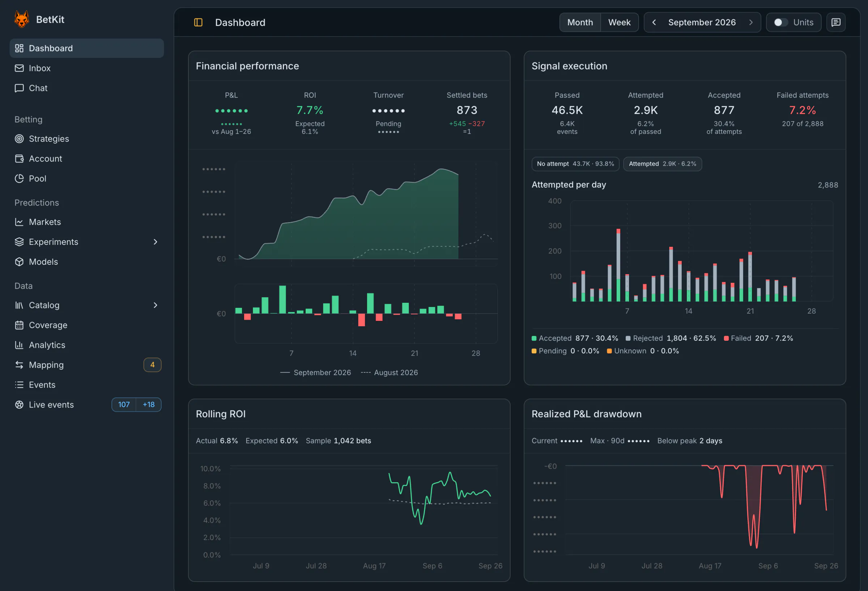Click the Live events 107 count badge
Viewport: 868px width, 591px height.
[124, 405]
